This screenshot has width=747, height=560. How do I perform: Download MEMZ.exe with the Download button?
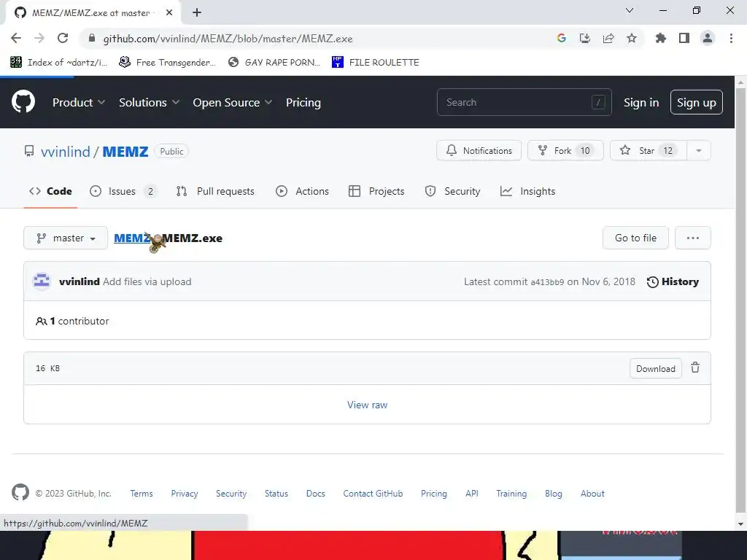[x=656, y=368]
